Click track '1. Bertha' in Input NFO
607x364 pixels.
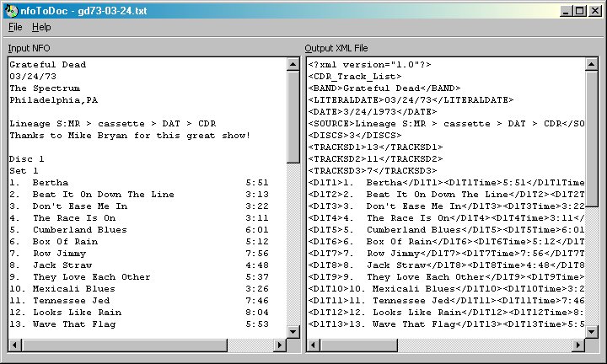pos(39,183)
